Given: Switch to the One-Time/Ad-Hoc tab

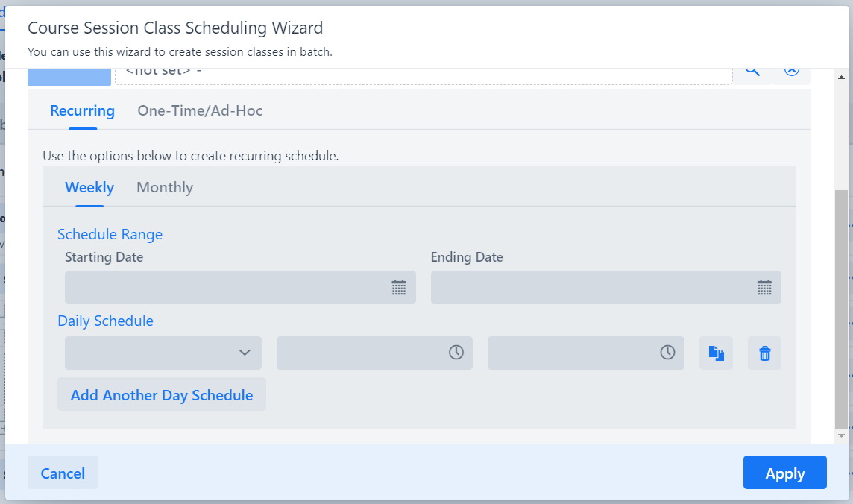Looking at the screenshot, I should 200,111.
